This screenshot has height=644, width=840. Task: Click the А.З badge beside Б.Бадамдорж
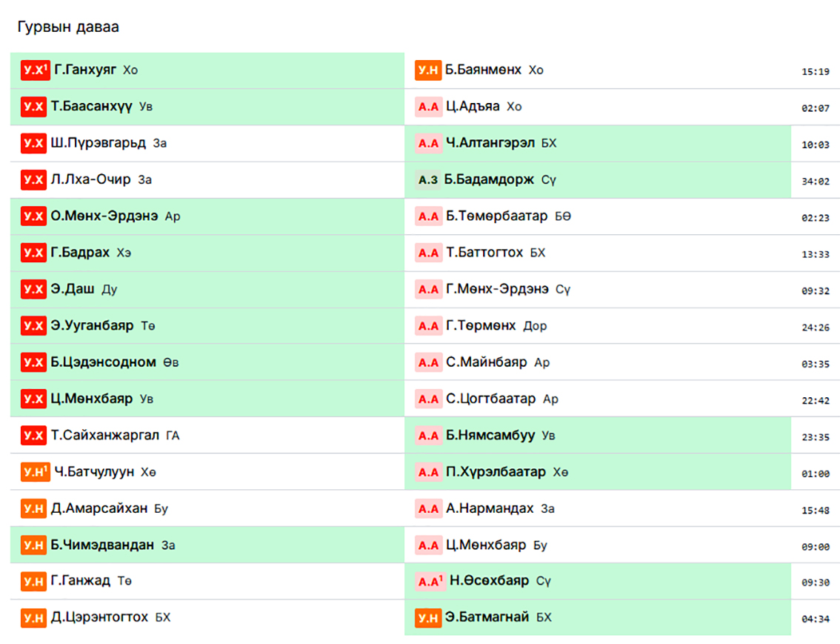pyautogui.click(x=428, y=180)
